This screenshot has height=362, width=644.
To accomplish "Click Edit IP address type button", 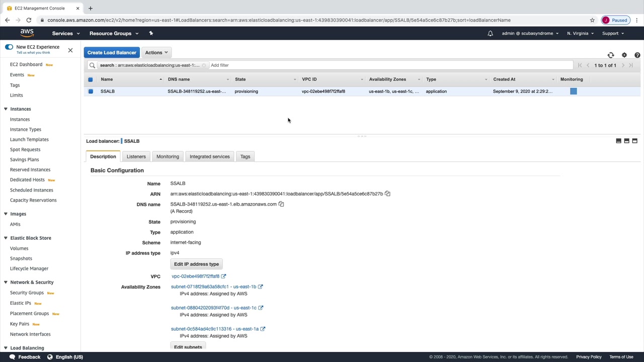I will [196, 264].
